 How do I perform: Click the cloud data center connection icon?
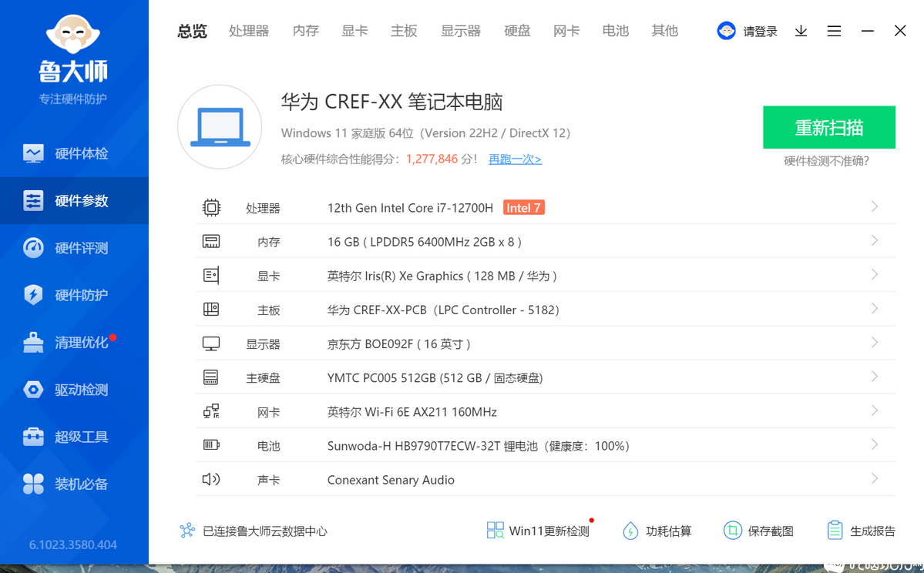(x=187, y=531)
